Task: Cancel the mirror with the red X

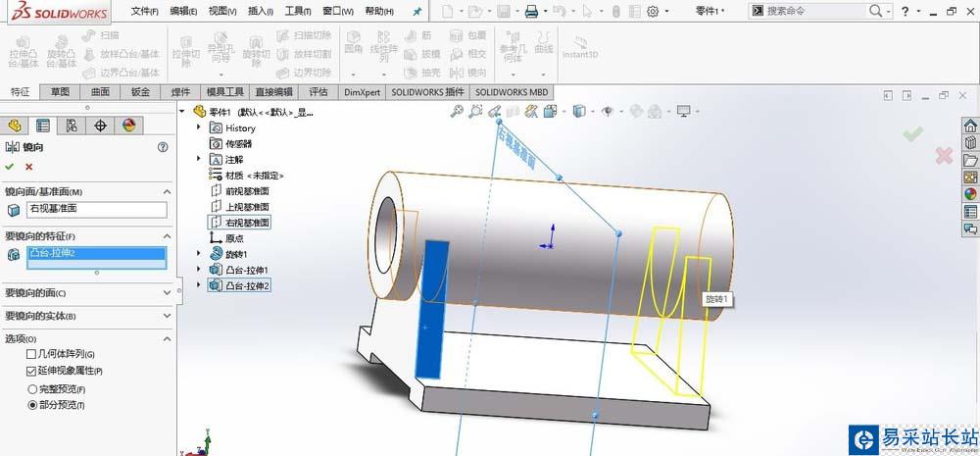Action: [x=29, y=167]
